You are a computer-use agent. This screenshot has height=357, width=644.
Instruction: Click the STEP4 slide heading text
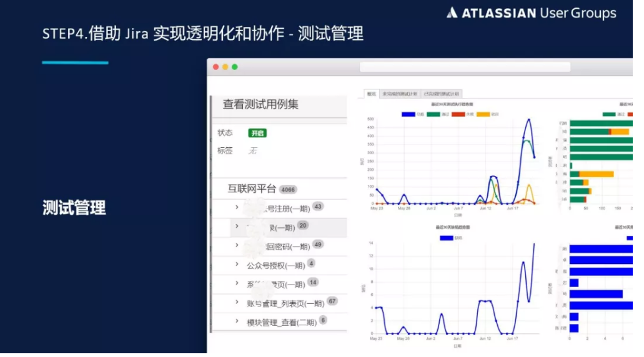pyautogui.click(x=203, y=33)
